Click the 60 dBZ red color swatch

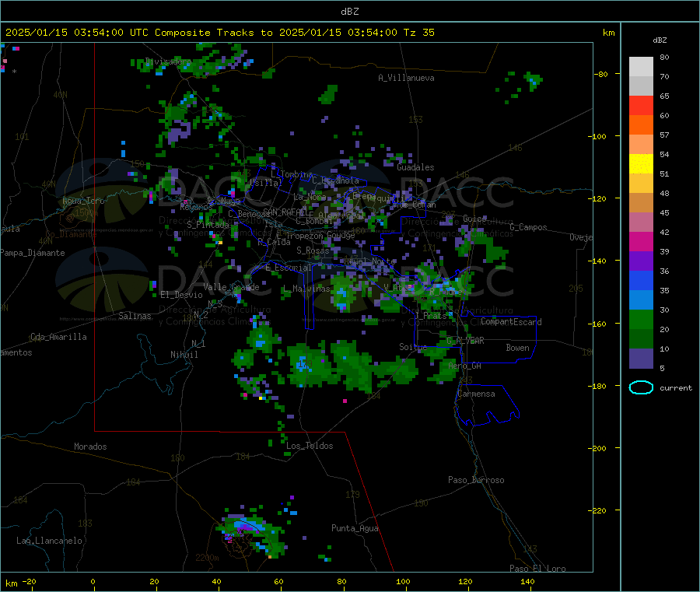click(x=641, y=105)
